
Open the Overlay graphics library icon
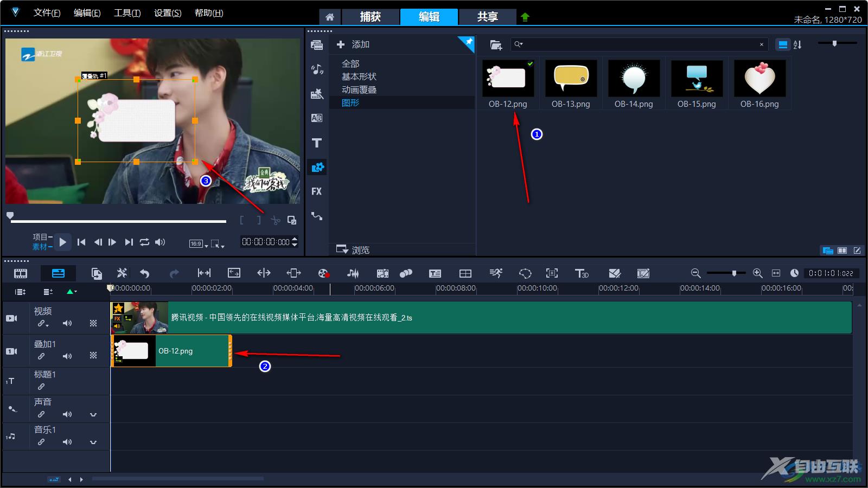tap(317, 167)
